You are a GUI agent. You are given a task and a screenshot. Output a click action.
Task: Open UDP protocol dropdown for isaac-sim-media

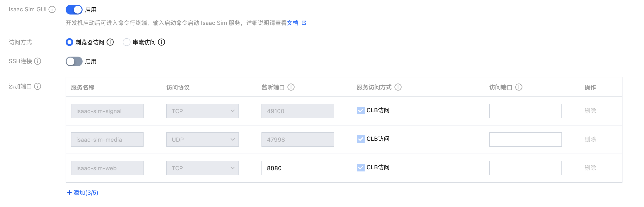point(202,139)
